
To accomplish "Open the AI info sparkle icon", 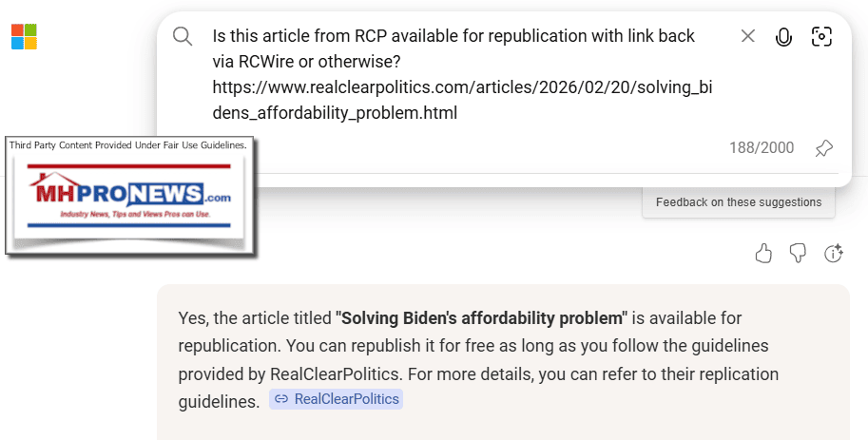I will [x=834, y=253].
